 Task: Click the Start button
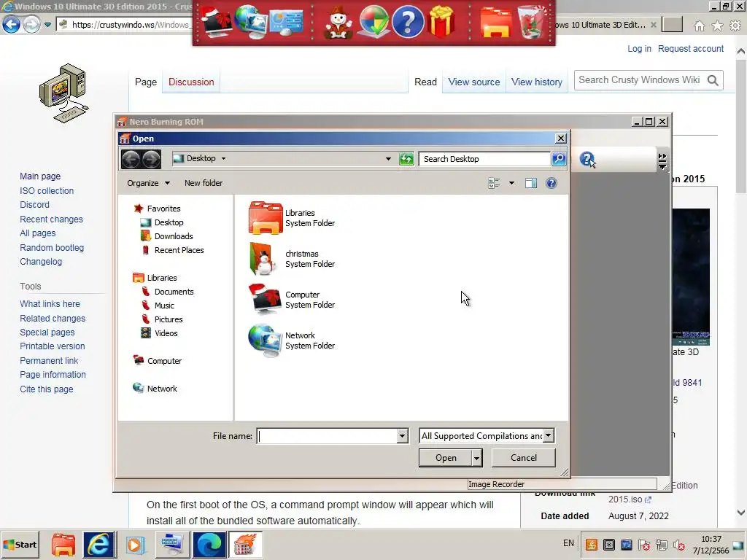pos(20,545)
